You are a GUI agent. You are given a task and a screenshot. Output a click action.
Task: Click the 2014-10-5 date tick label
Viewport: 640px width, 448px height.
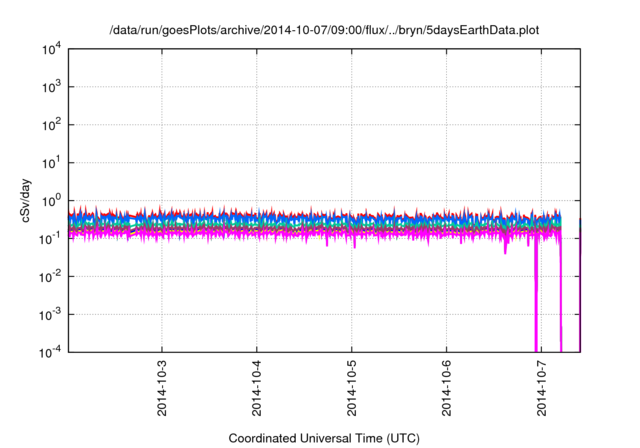352,388
